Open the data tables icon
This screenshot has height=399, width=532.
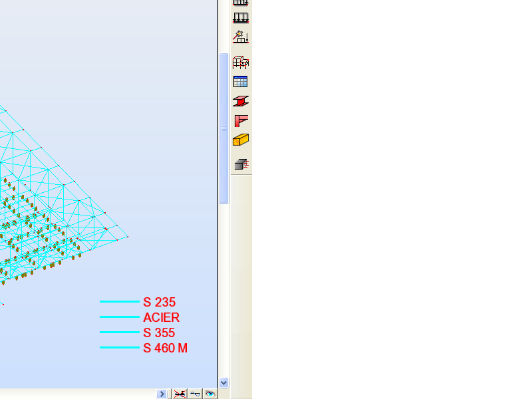point(241,81)
